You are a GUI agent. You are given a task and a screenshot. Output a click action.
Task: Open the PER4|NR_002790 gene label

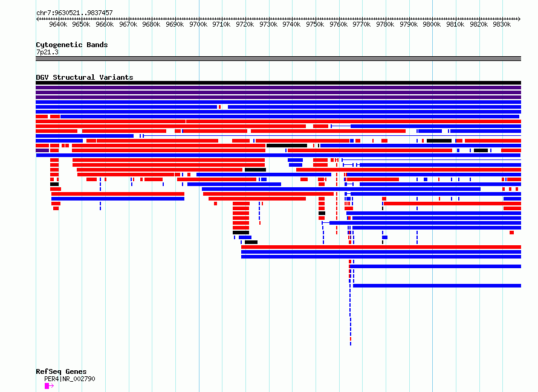(x=70, y=379)
